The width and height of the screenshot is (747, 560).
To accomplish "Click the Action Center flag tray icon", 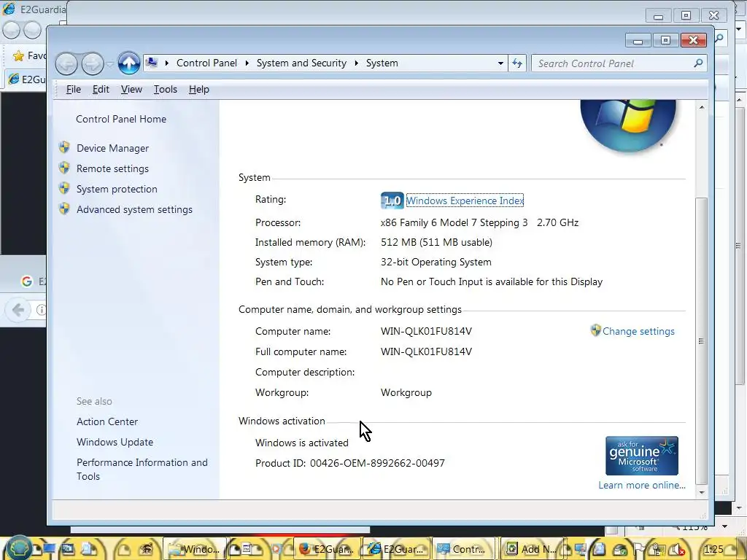I will click(640, 550).
